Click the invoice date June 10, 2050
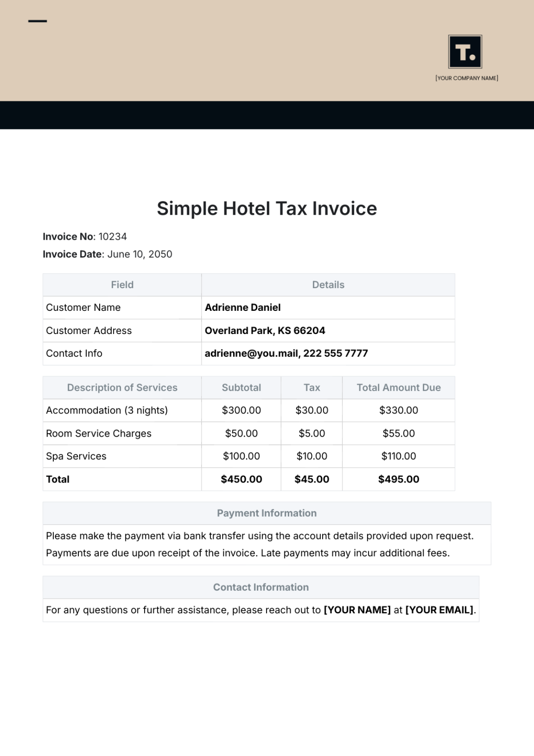The width and height of the screenshot is (534, 756). point(140,254)
